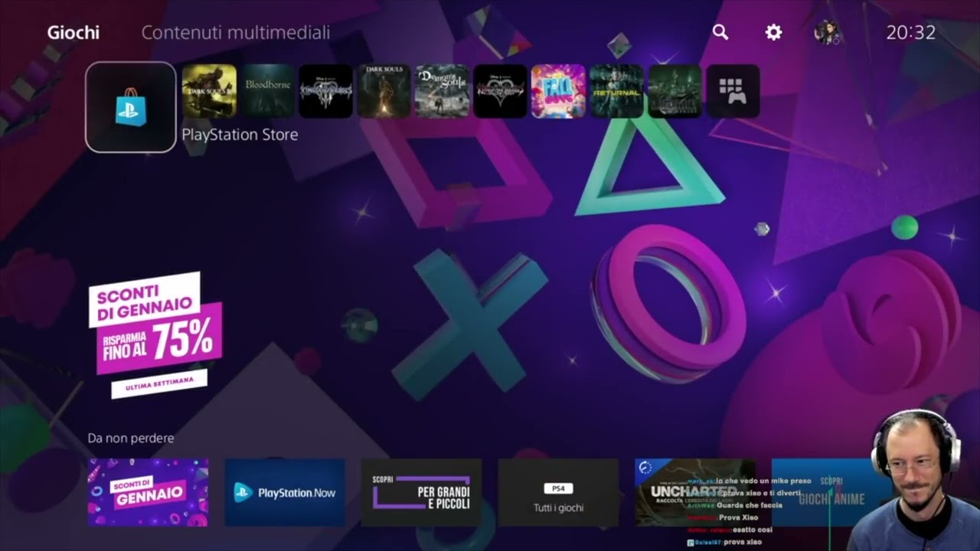Click the PlayStation Store label text

tap(240, 135)
